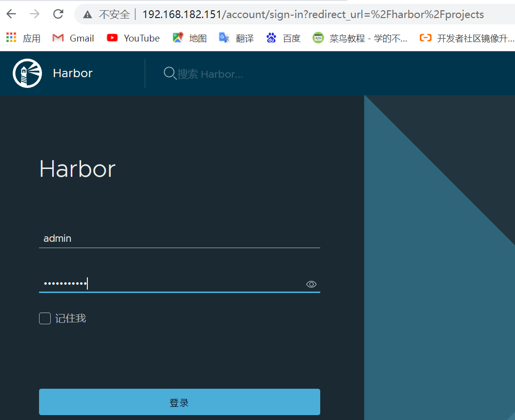The height and width of the screenshot is (420, 515).
Task: Click the admin username field
Action: pyautogui.click(x=179, y=238)
